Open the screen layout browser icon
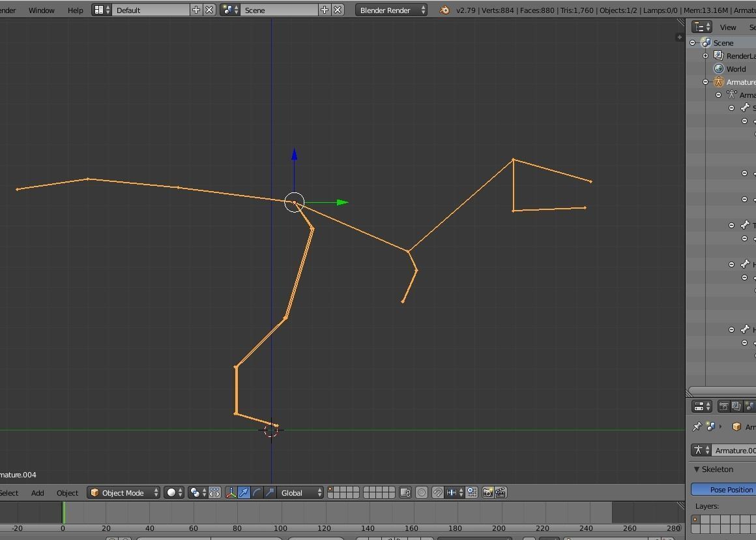 coord(102,10)
